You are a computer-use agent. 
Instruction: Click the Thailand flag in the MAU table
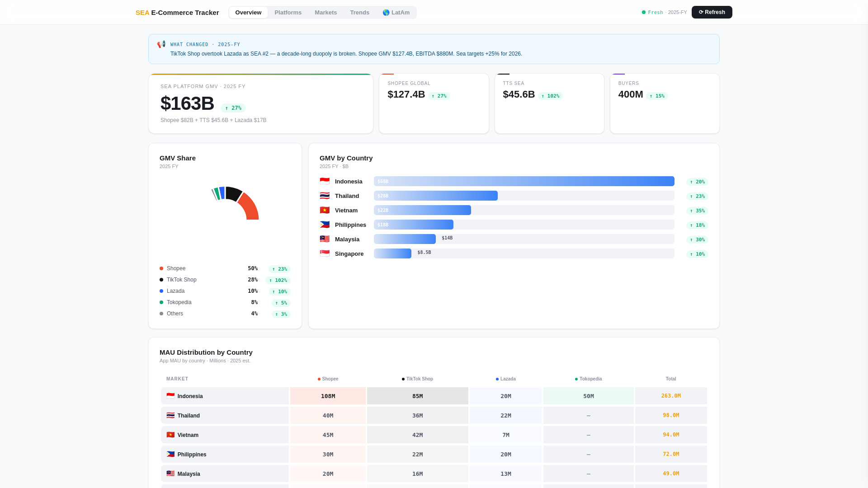[x=170, y=415]
